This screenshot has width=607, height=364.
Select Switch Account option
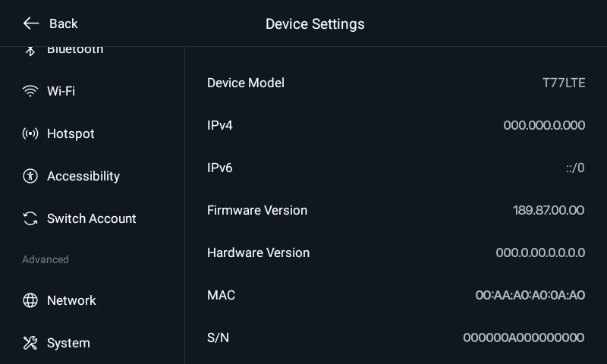click(x=92, y=218)
